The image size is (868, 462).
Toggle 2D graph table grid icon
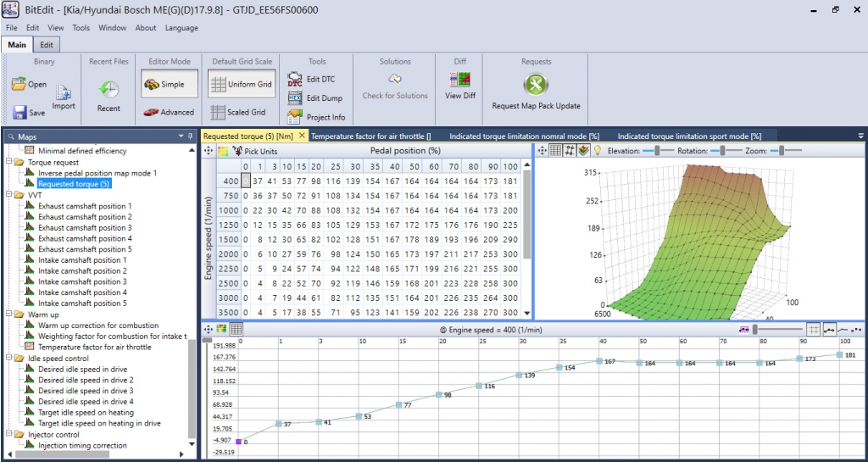click(236, 329)
